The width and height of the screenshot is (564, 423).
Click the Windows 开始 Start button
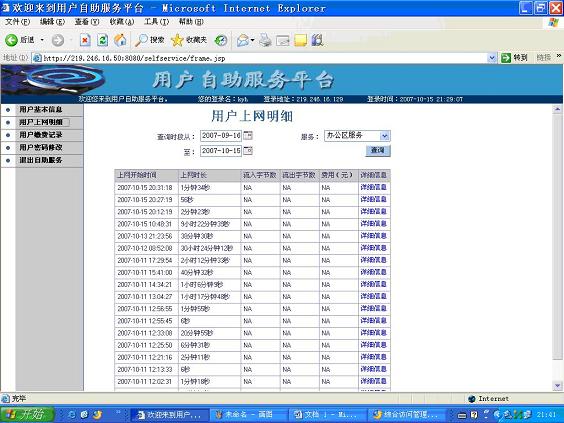tap(27, 414)
